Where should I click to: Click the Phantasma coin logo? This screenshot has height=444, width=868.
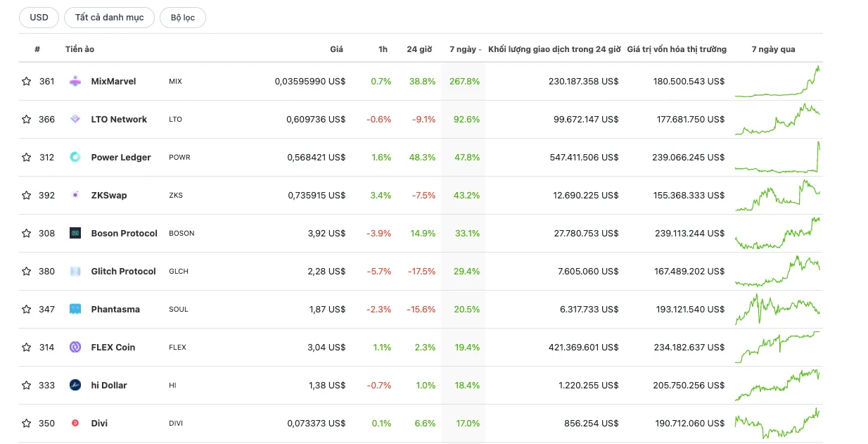point(75,310)
